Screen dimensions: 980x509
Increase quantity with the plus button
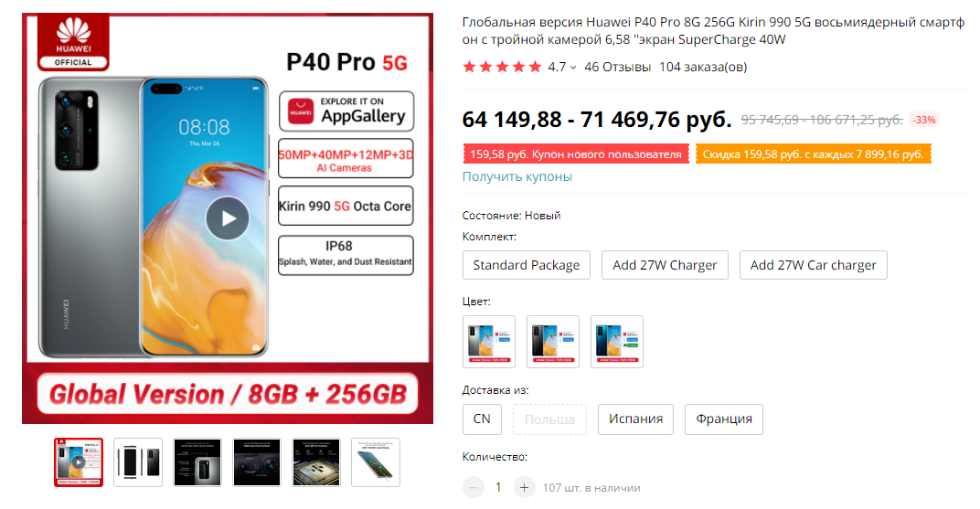click(525, 487)
